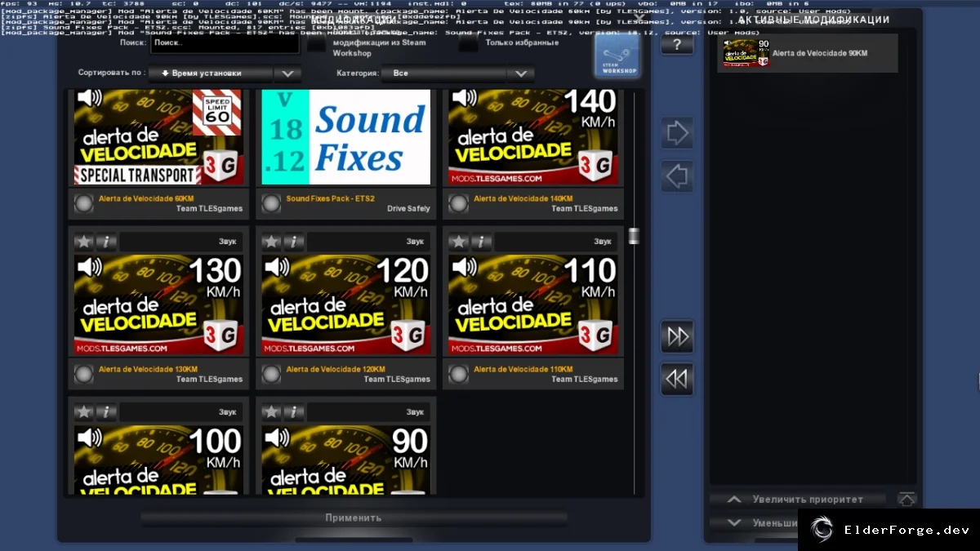Click the Звук label on the 130KM card
This screenshot has height=551, width=980.
pos(228,242)
